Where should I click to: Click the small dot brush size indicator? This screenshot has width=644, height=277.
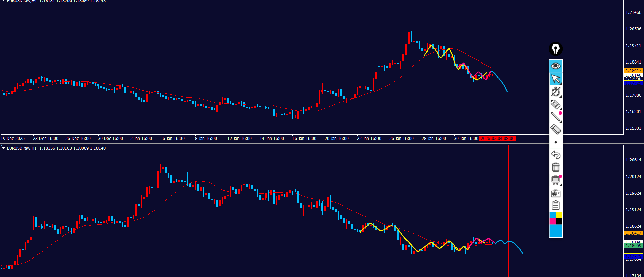556,142
